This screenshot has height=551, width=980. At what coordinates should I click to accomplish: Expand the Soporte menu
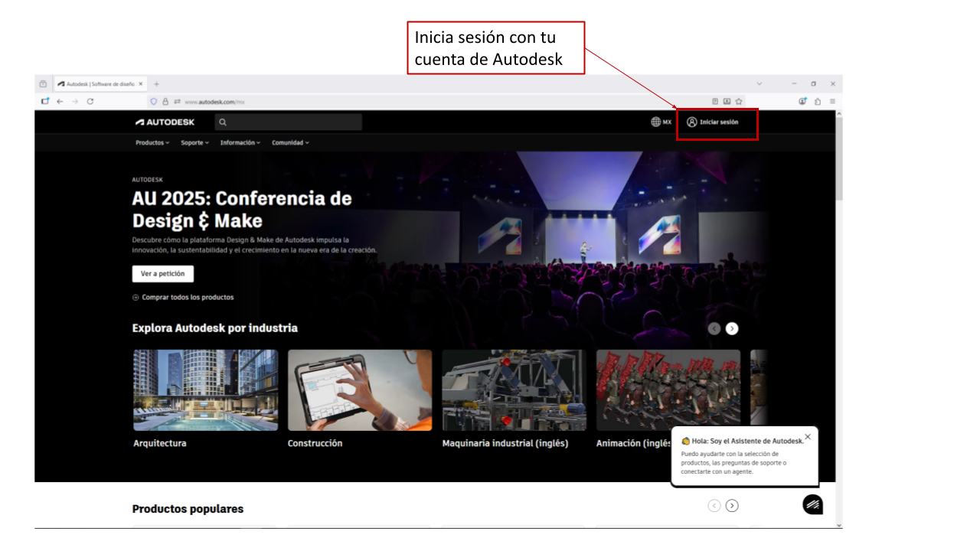(x=194, y=143)
